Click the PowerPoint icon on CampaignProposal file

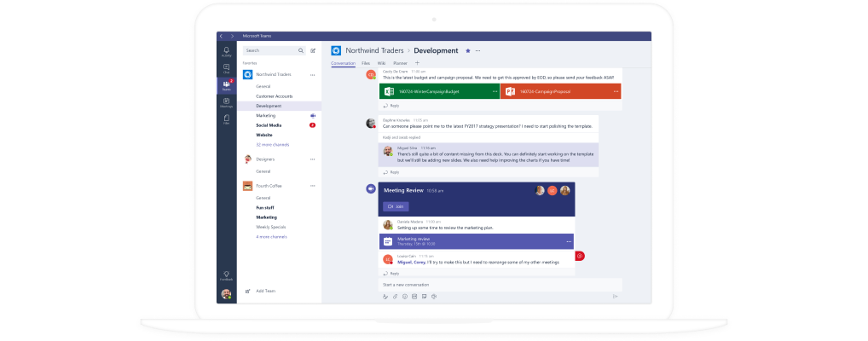click(x=511, y=91)
